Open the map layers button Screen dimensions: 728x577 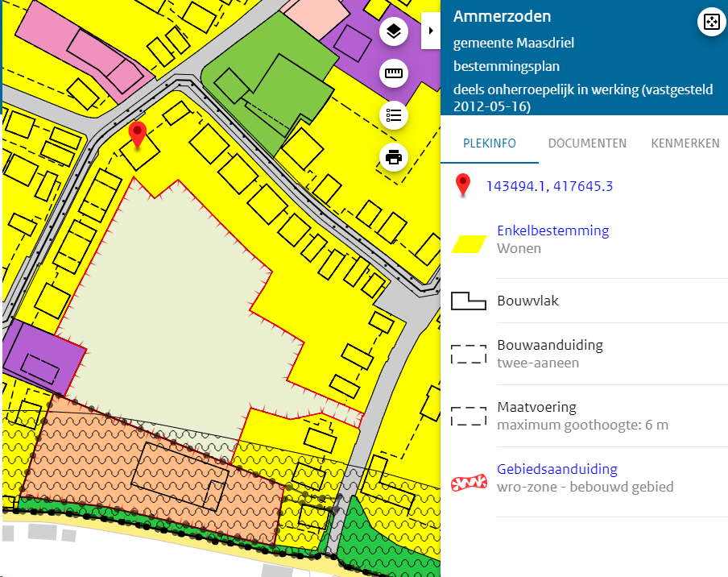(x=394, y=31)
